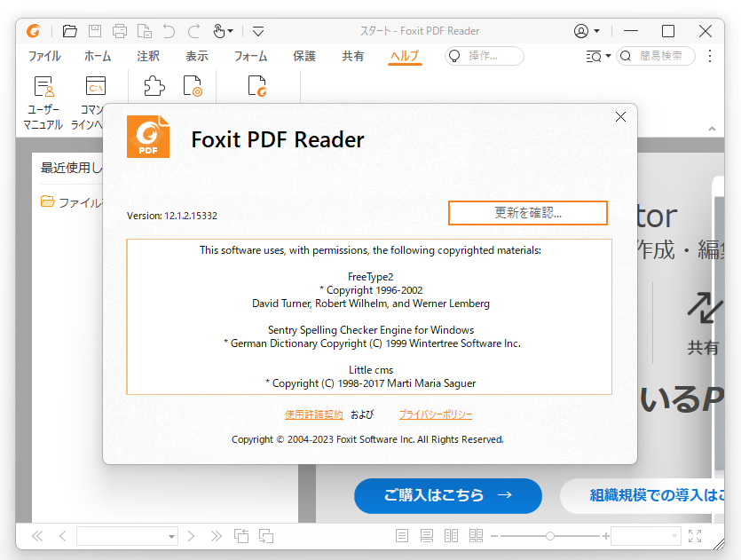
Task: Open the プライバシーポリシー link
Action: pyautogui.click(x=435, y=414)
